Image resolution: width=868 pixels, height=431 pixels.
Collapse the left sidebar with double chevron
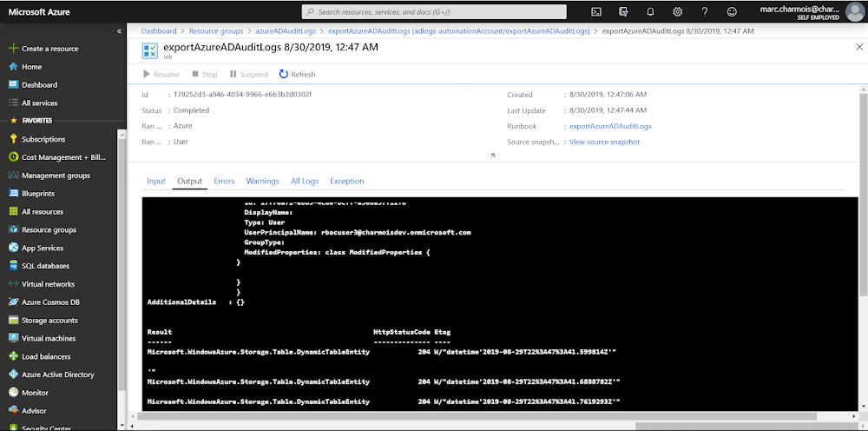119,31
